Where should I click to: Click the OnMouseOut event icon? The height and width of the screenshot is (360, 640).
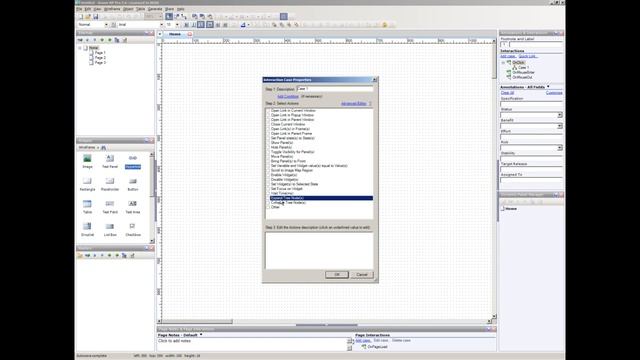click(x=509, y=77)
